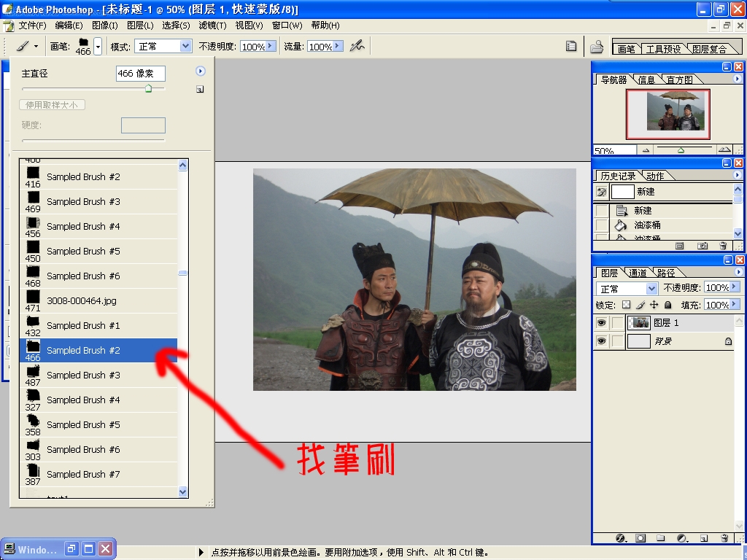Open the 工具预设 tab in palette well

coord(663,49)
